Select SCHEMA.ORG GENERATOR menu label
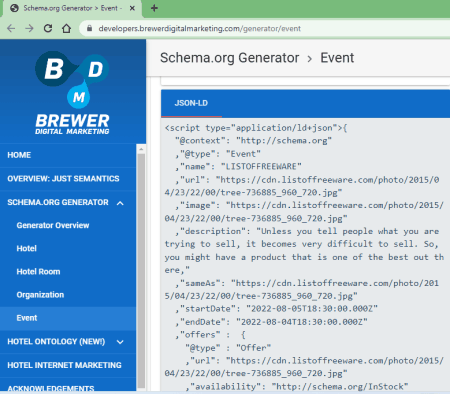Viewport: 450px width, 394px height. tap(58, 202)
